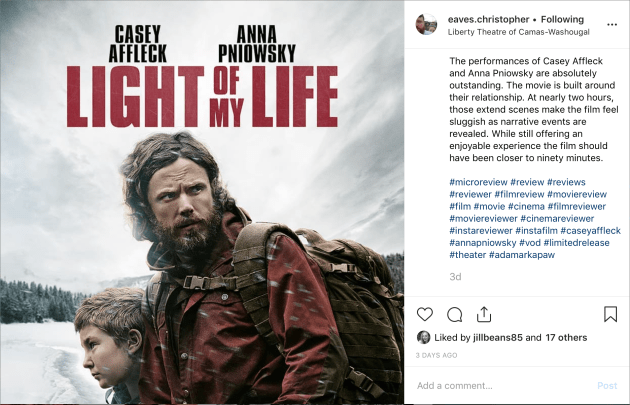Open the #microreview hashtag
Viewport: 630px width, 405px height.
[478, 182]
